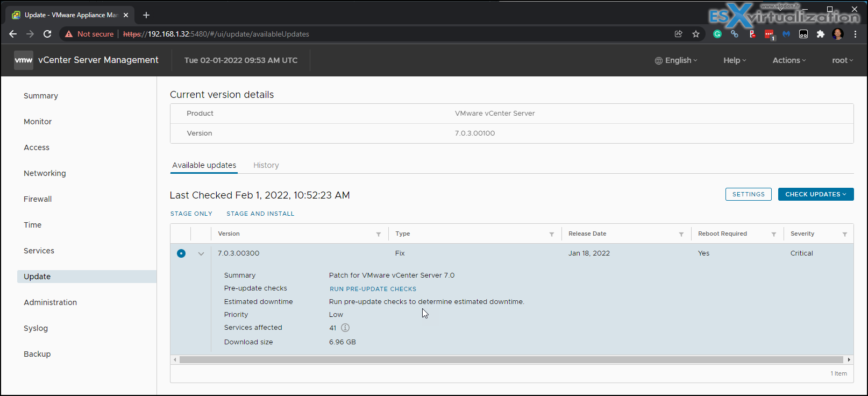Switch to the History tab
The width and height of the screenshot is (868, 396).
(266, 165)
